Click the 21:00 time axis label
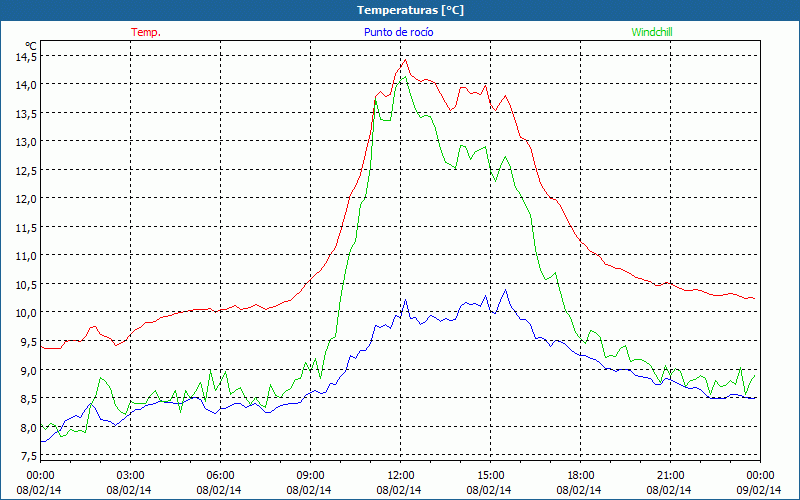This screenshot has height=500, width=800. [670, 476]
